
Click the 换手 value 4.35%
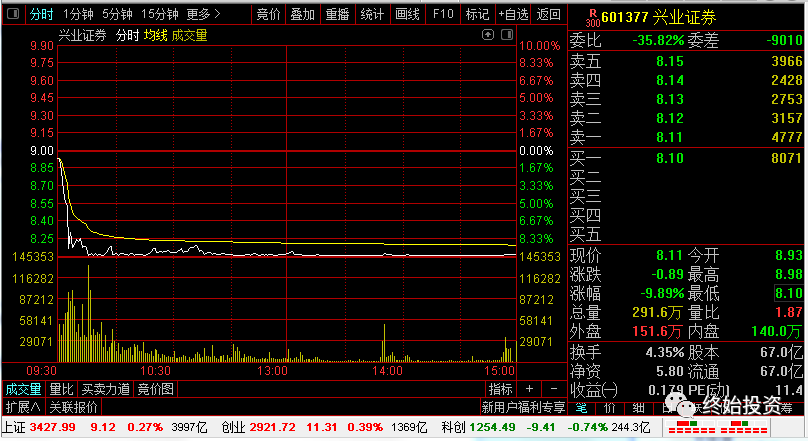[x=665, y=352]
